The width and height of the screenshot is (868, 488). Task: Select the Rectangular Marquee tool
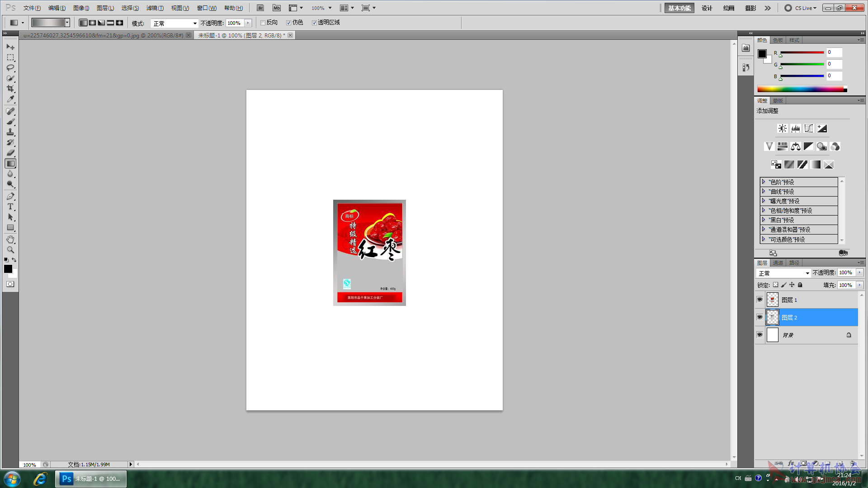tap(10, 57)
